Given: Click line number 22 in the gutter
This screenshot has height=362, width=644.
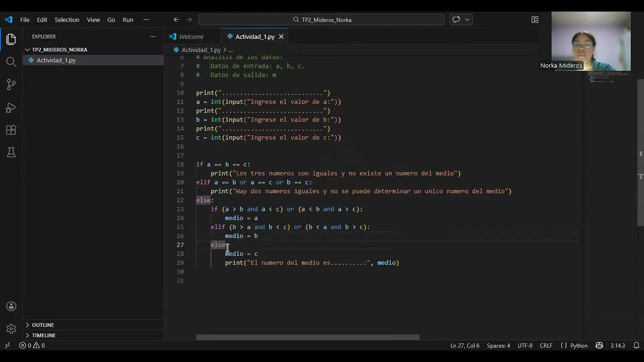Looking at the screenshot, I should click(x=180, y=200).
